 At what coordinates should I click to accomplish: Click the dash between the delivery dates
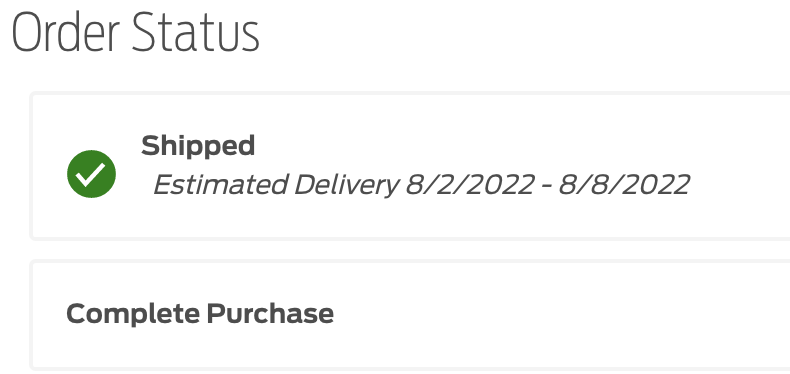(547, 185)
